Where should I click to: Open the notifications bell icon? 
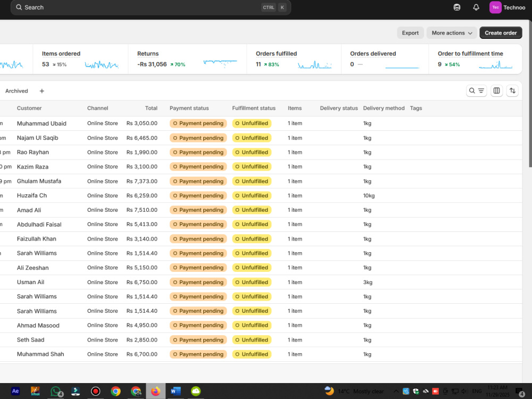[476, 7]
